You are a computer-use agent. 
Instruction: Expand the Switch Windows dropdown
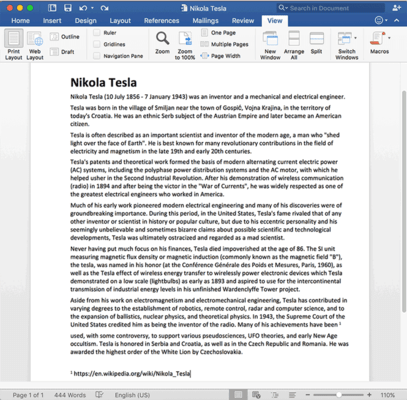point(355,38)
